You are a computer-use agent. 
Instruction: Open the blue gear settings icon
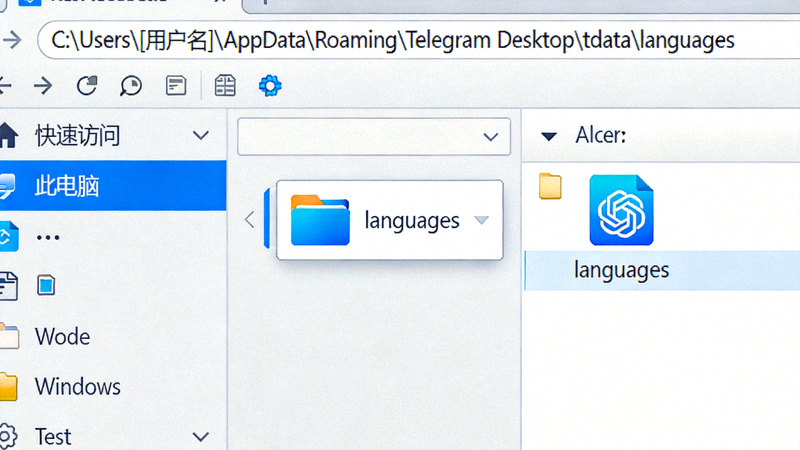pos(270,86)
